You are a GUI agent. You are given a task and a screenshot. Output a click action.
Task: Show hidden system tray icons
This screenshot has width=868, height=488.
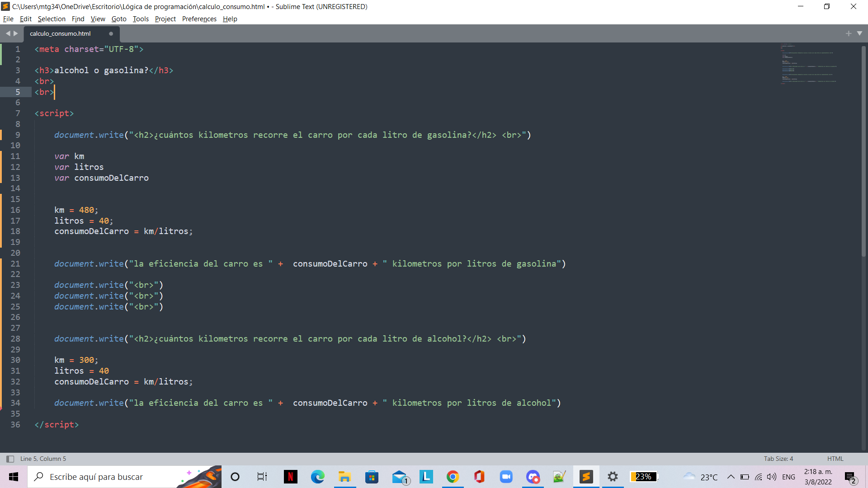731,477
